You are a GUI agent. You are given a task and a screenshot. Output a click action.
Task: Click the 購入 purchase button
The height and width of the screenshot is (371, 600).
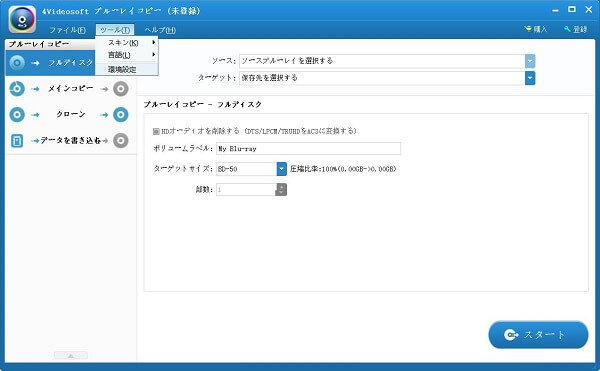tap(536, 29)
